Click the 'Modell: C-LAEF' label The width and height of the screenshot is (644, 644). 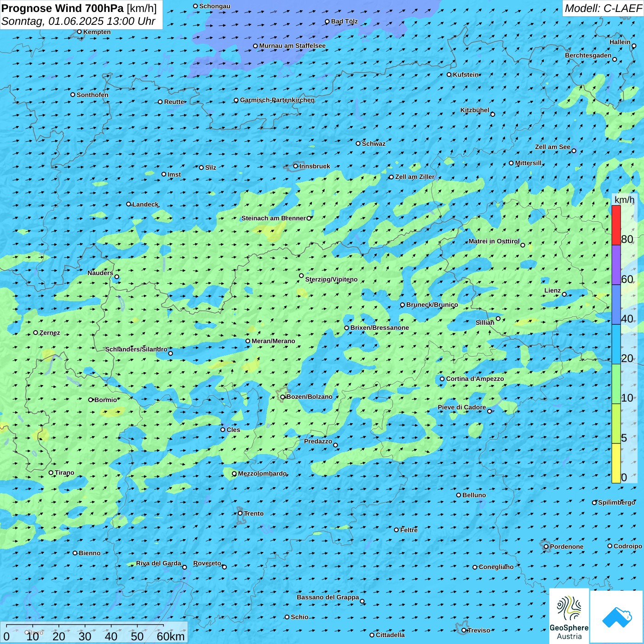[603, 8]
